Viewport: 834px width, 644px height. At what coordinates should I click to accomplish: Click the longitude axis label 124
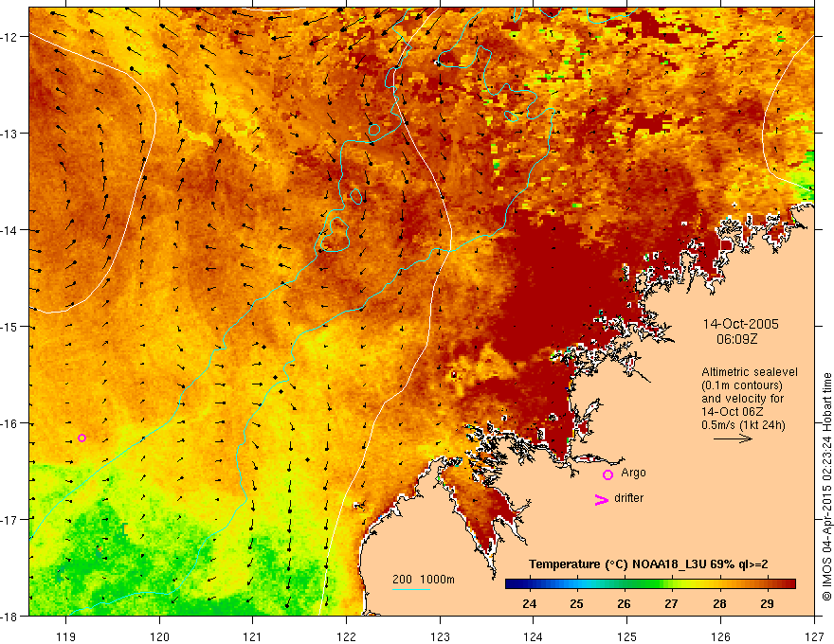[534, 636]
